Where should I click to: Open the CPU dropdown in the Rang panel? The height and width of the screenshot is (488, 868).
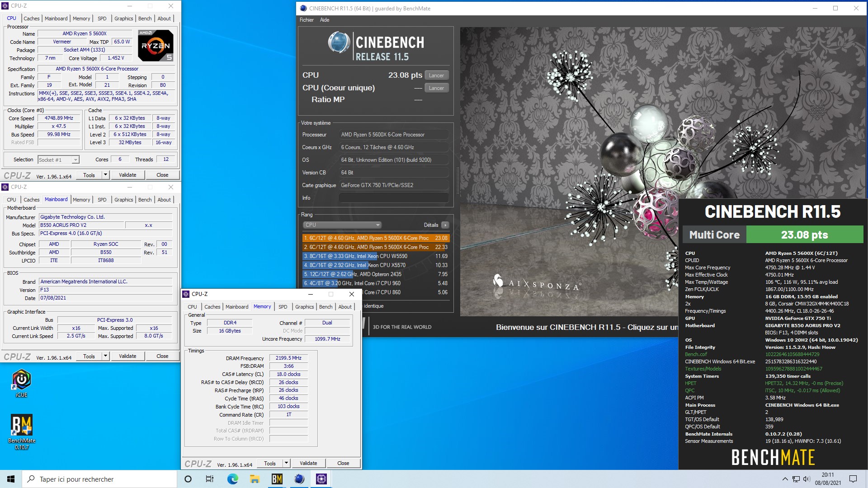342,225
